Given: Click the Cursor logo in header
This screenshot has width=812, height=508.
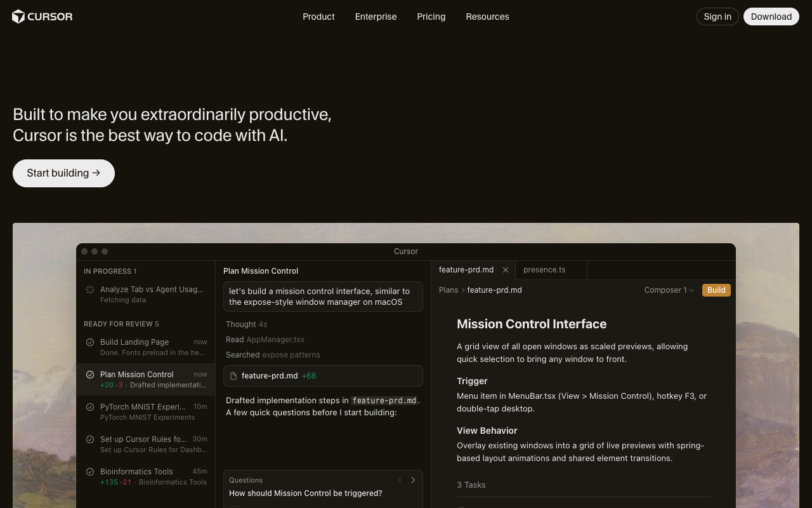Looking at the screenshot, I should click(x=42, y=17).
